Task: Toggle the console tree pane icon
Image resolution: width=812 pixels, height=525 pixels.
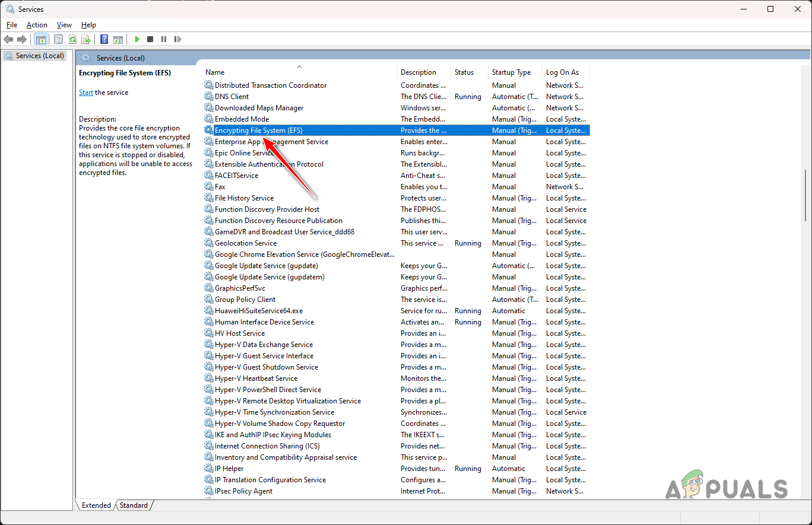Action: (x=40, y=39)
